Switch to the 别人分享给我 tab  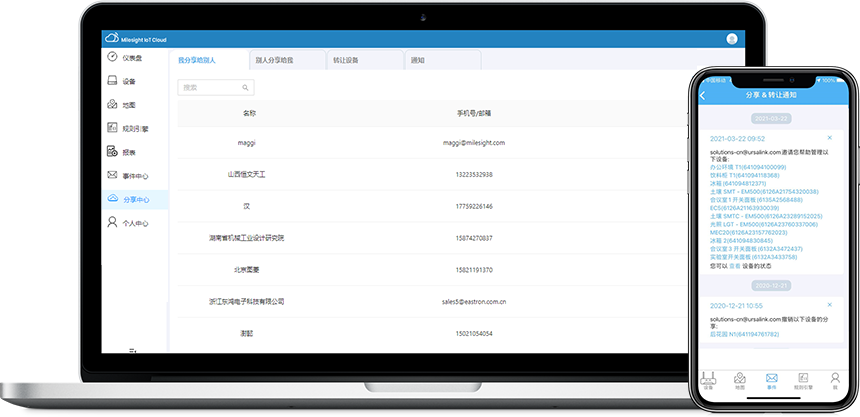pyautogui.click(x=287, y=60)
